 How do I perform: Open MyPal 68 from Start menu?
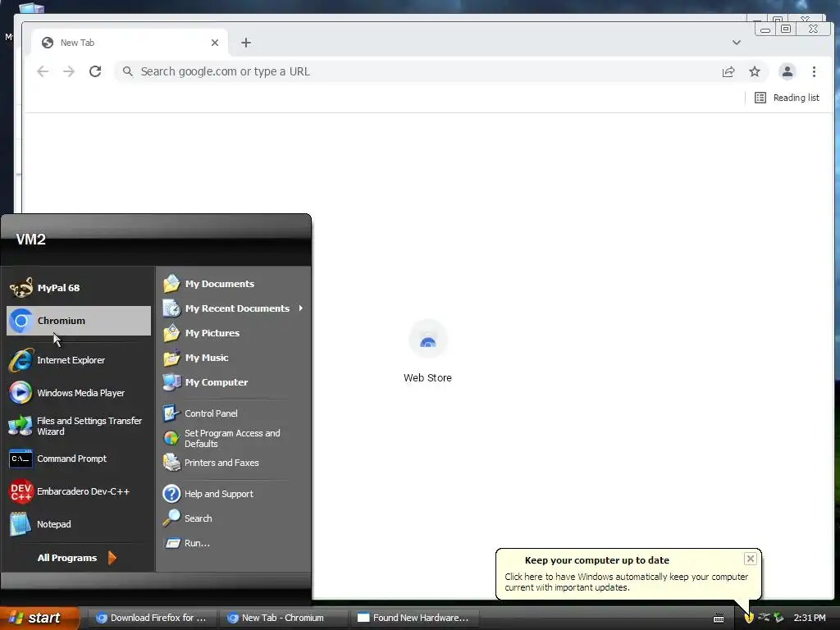click(78, 288)
